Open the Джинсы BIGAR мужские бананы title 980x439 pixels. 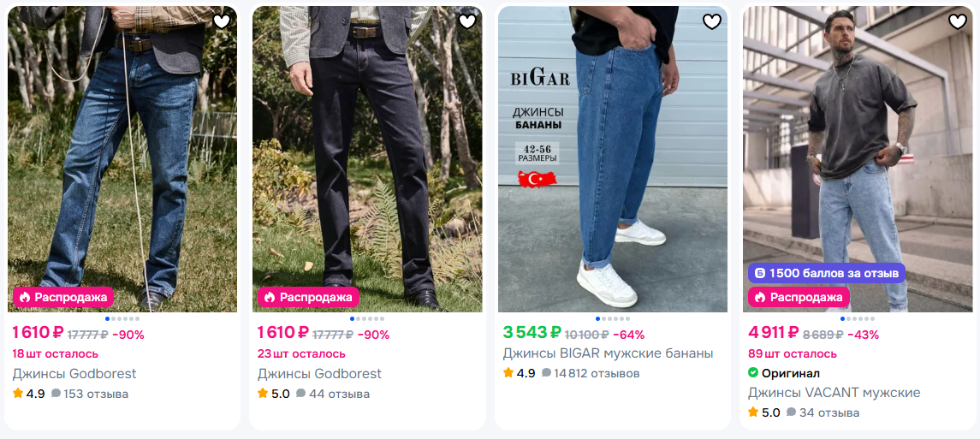[608, 353]
